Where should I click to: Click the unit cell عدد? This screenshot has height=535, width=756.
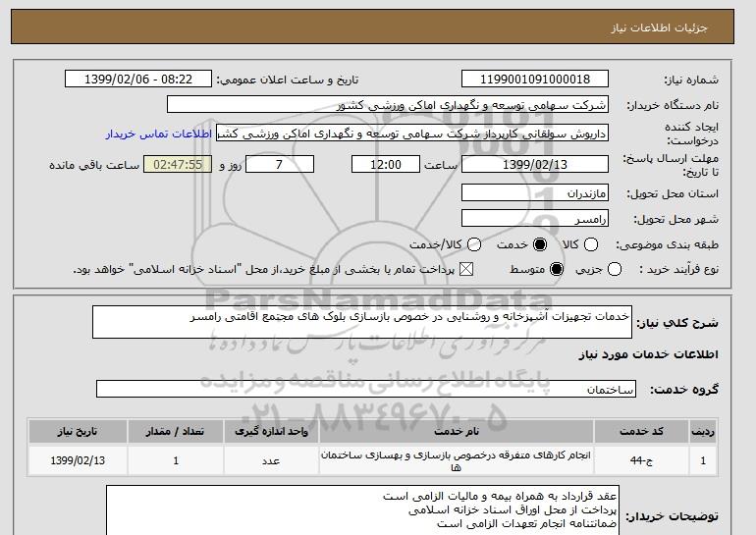[271, 460]
